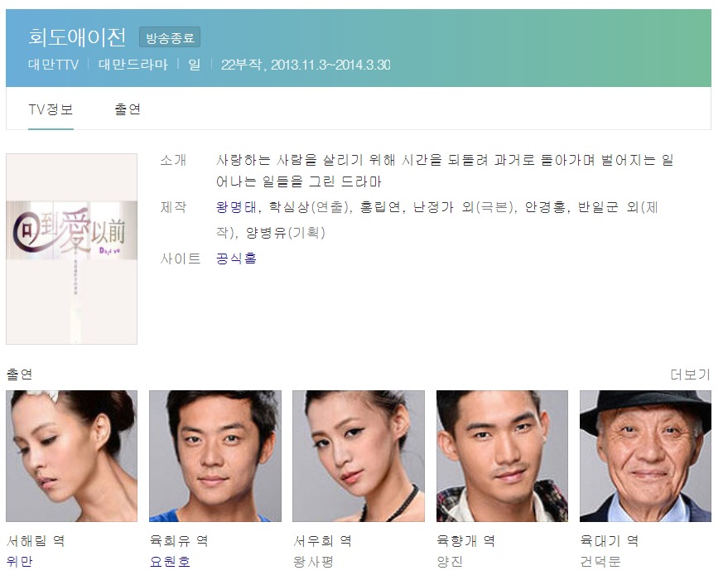Image resolution: width=728 pixels, height=585 pixels.
Task: Click the 방송종료 status badge
Action: point(170,37)
